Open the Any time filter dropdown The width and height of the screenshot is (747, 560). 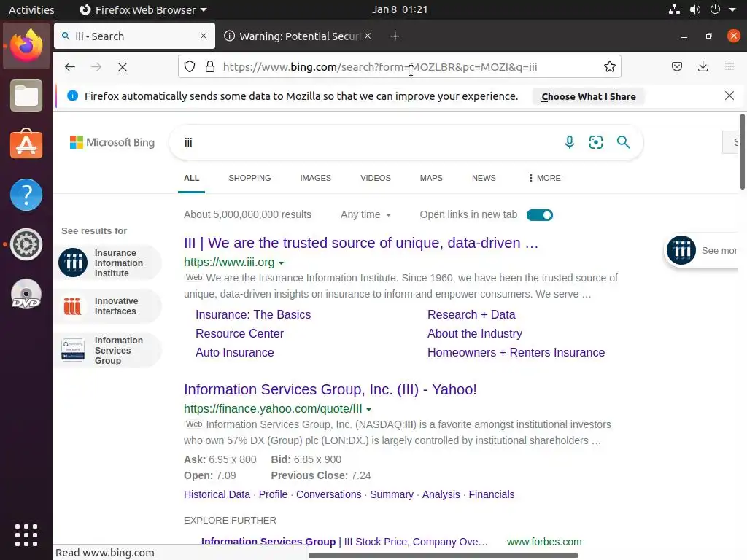[365, 215]
